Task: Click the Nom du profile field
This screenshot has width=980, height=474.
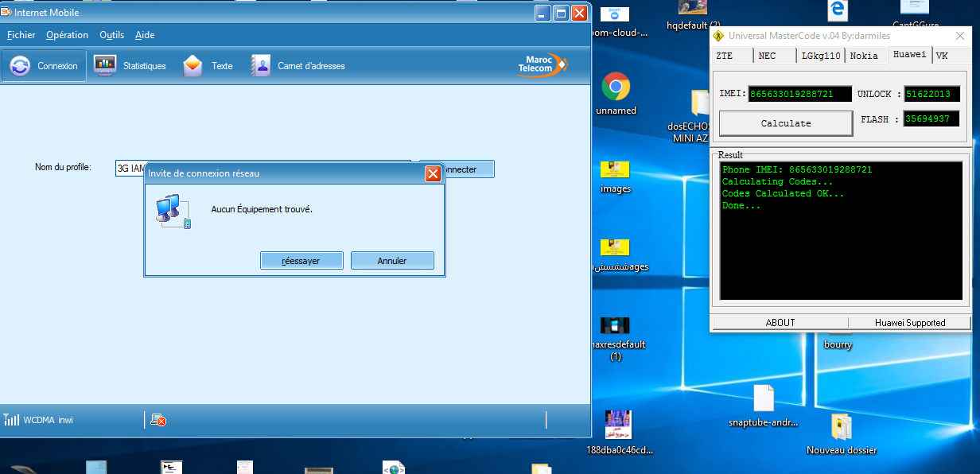Action: [x=263, y=169]
